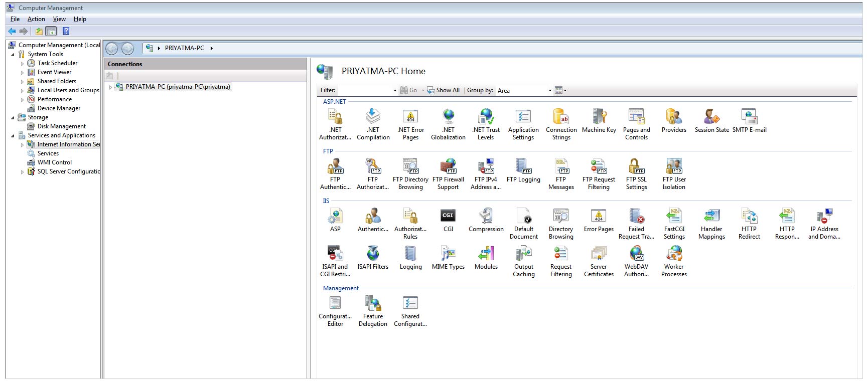Open IIS Authentication feature
Viewport: 868px width, 381px height.
point(373,220)
